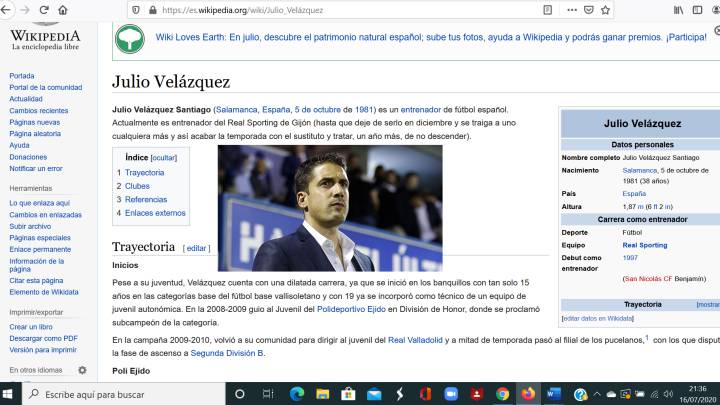
Task: Open language settings gear next to En otros idiomas
Action: 82,370
